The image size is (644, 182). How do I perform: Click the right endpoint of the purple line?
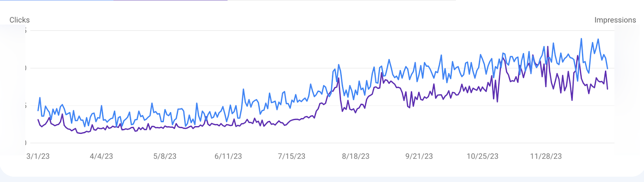tap(607, 89)
